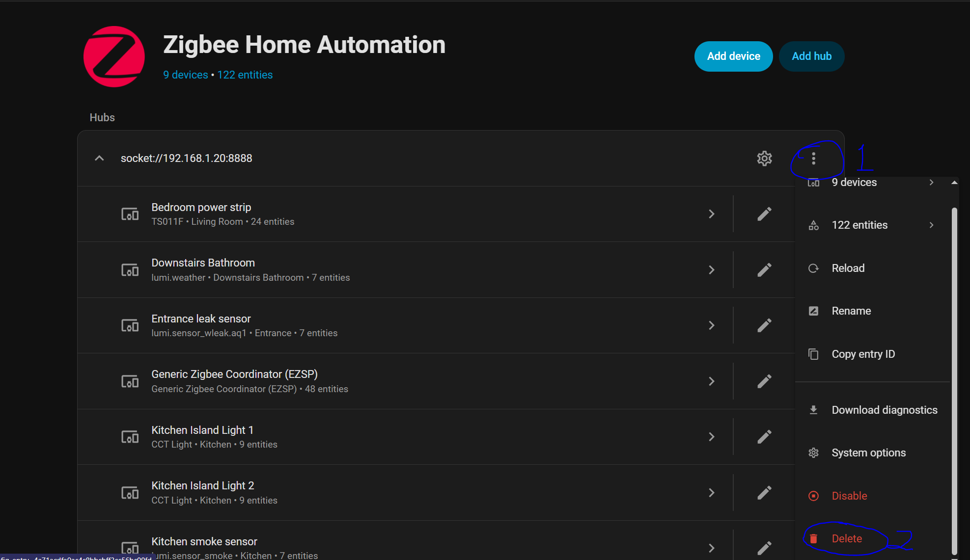Click the Add device button
The image size is (970, 560).
click(x=733, y=56)
